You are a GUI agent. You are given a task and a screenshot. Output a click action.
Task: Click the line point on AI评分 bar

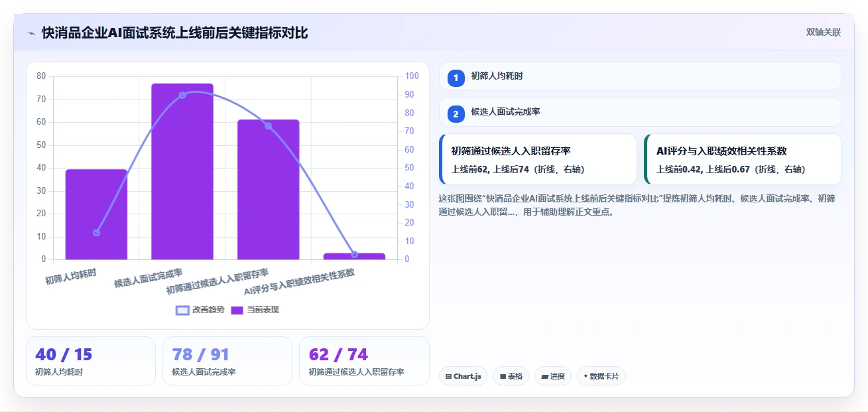point(354,254)
